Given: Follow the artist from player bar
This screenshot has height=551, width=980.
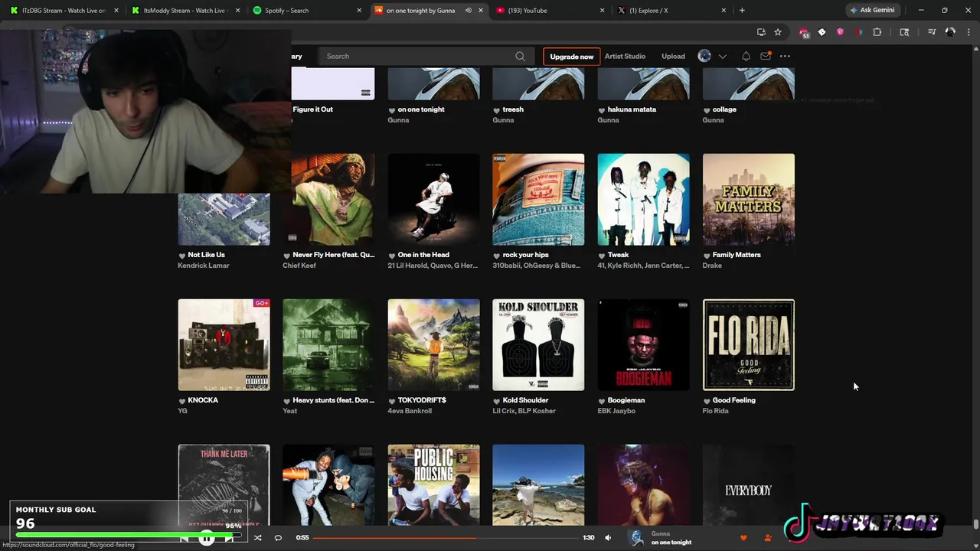Looking at the screenshot, I should (768, 538).
